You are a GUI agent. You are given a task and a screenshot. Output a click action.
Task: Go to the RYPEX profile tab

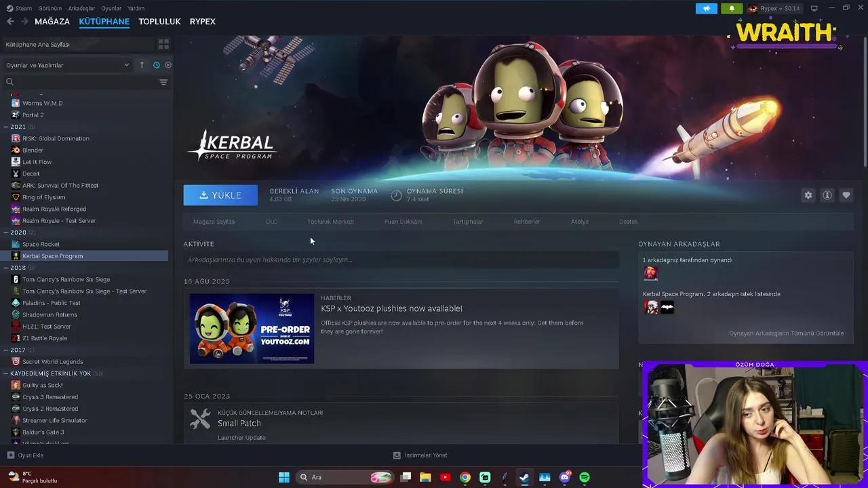point(202,22)
